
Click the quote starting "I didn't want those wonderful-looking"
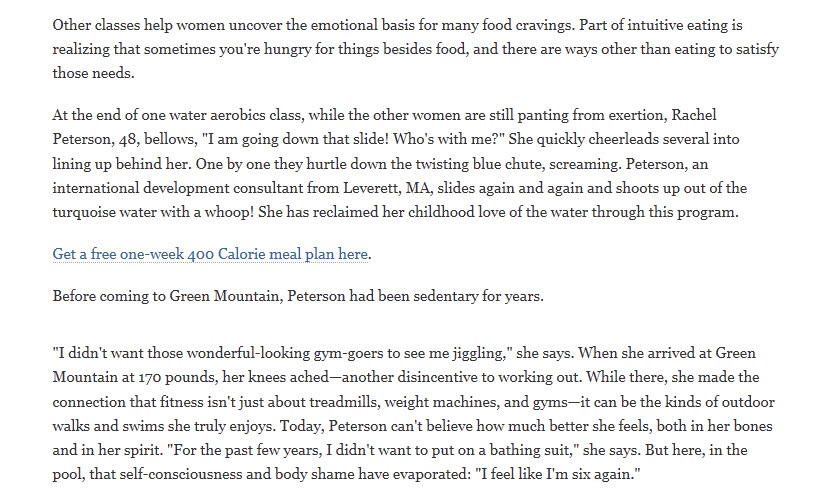tap(283, 353)
